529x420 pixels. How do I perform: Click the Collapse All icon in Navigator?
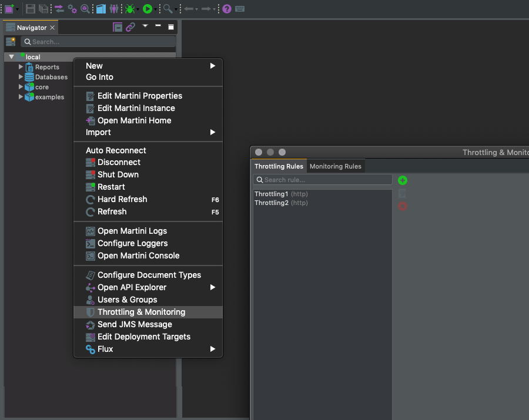coord(118,27)
